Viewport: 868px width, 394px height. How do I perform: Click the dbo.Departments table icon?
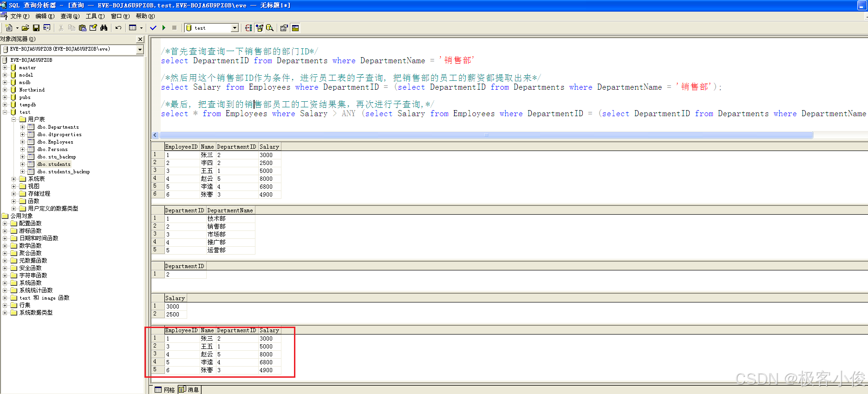pos(31,127)
